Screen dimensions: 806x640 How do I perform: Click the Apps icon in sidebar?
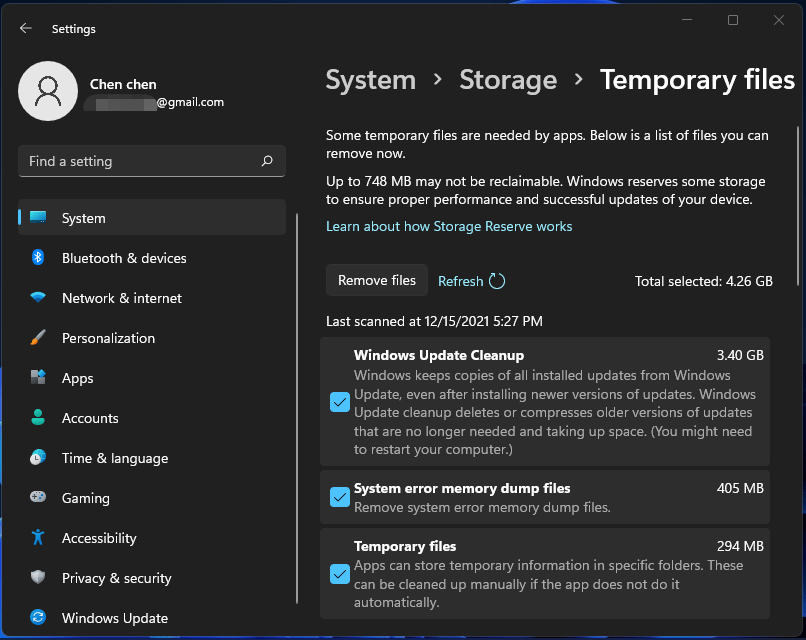[x=38, y=377]
